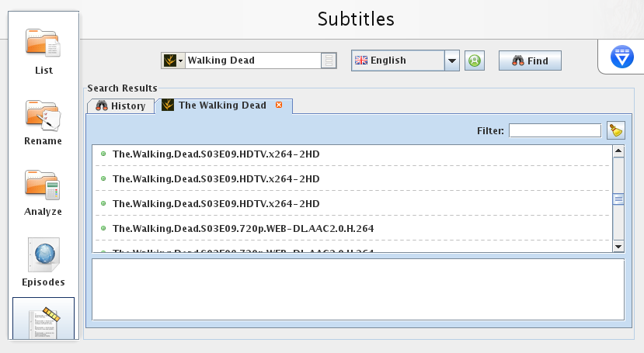The image size is (644, 353).
Task: Click the results scrollbar thumb
Action: point(618,199)
